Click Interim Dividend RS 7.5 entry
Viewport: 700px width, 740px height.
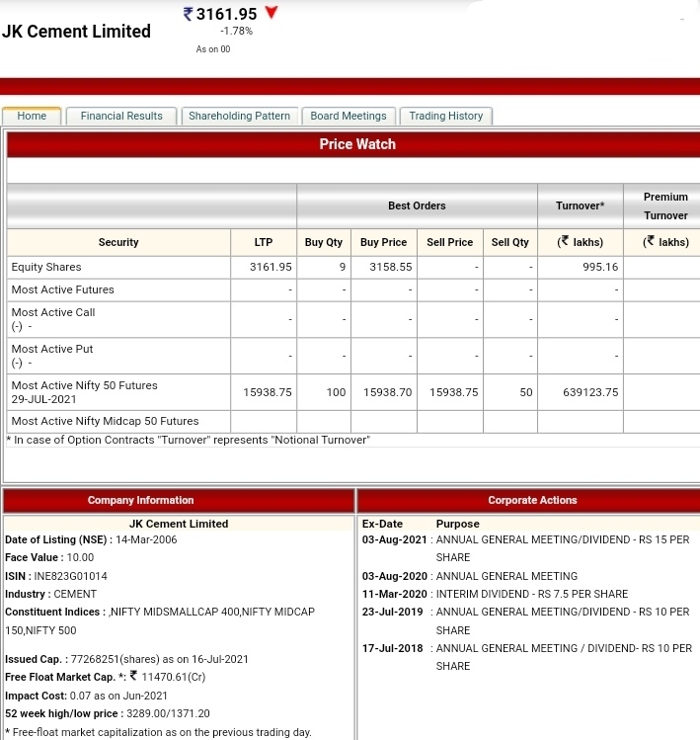pyautogui.click(x=531, y=594)
